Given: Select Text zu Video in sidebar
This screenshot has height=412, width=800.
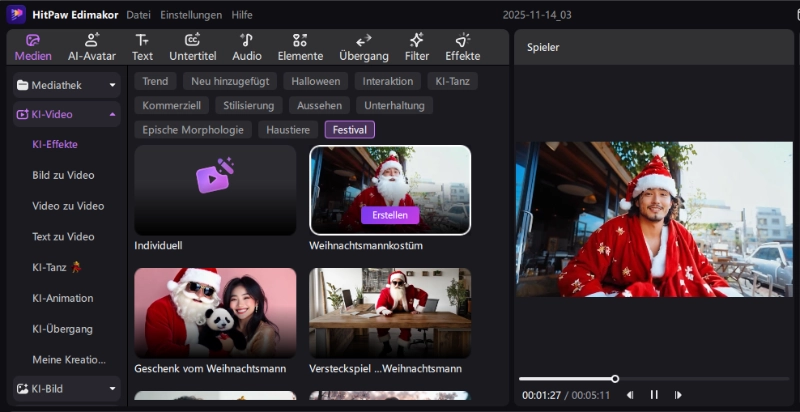Looking at the screenshot, I should [x=63, y=237].
